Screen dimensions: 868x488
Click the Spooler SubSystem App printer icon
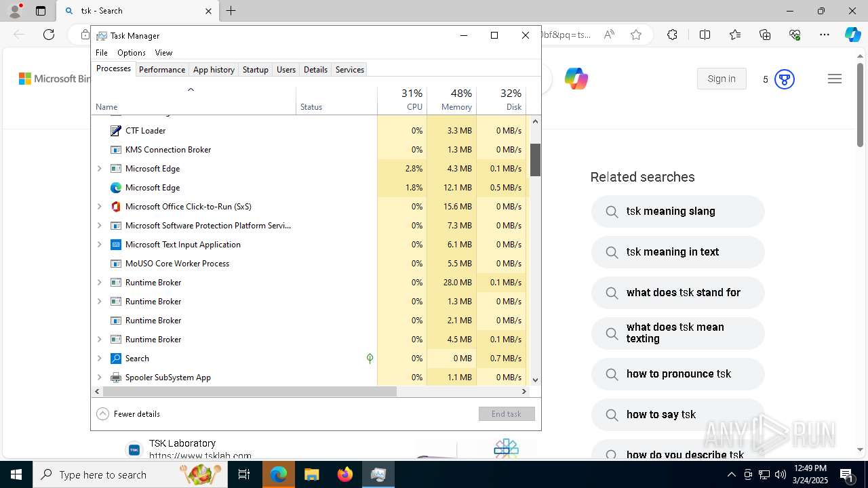(x=115, y=377)
